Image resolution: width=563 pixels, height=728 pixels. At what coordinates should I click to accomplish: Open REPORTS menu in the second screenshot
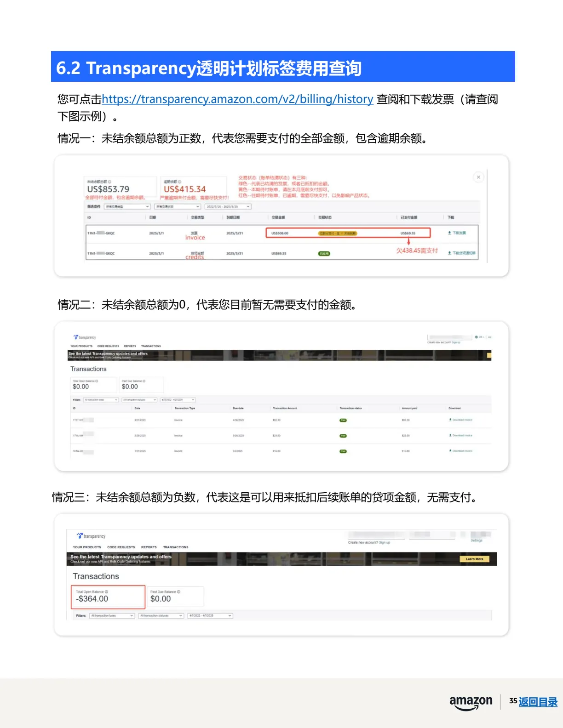pos(130,346)
